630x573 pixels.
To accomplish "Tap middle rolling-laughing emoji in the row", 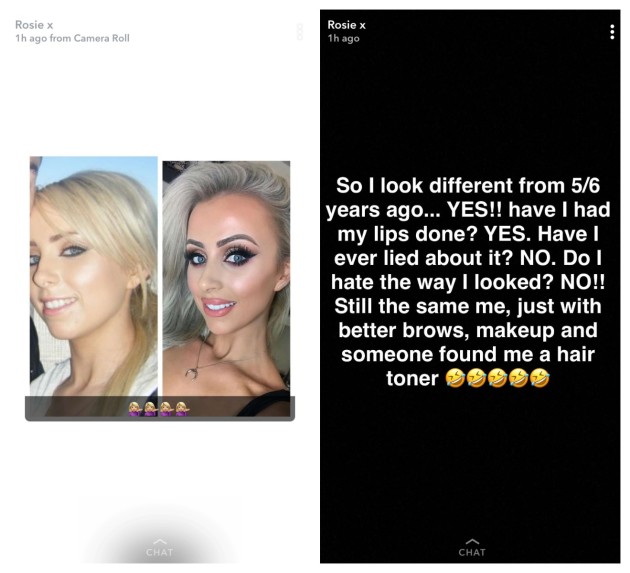I will click(x=497, y=379).
